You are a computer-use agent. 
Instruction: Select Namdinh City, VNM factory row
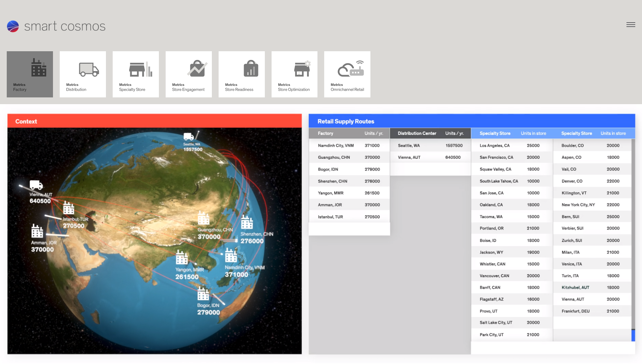click(349, 146)
